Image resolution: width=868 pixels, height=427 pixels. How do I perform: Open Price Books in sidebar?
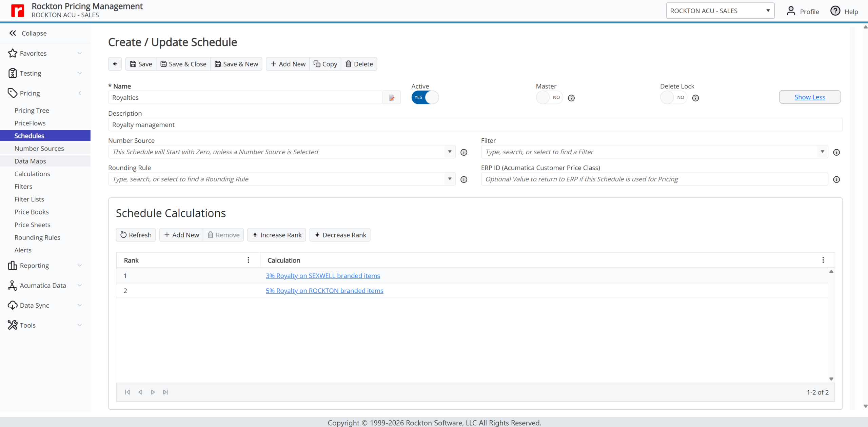point(32,212)
